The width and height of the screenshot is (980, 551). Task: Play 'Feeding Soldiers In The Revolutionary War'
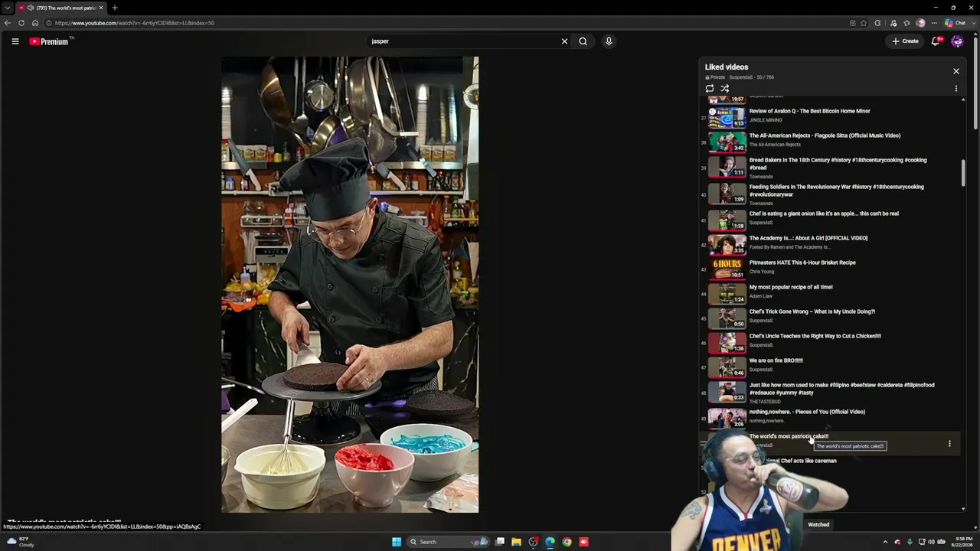pos(836,191)
